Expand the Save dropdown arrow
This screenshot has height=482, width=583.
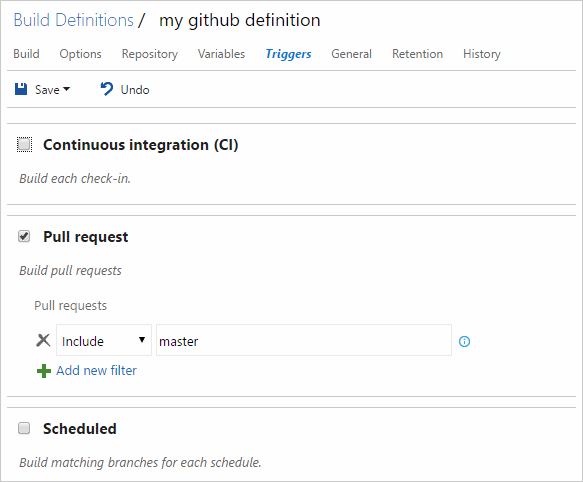tap(67, 89)
